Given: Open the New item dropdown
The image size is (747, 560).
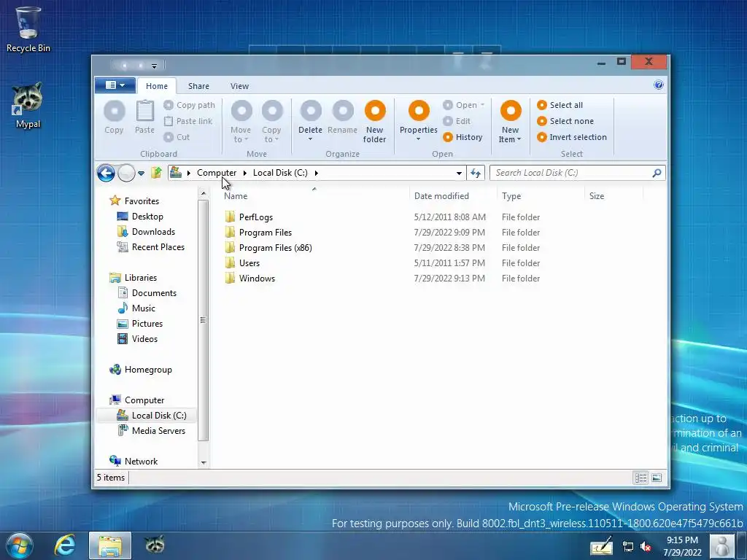Looking at the screenshot, I should (510, 122).
